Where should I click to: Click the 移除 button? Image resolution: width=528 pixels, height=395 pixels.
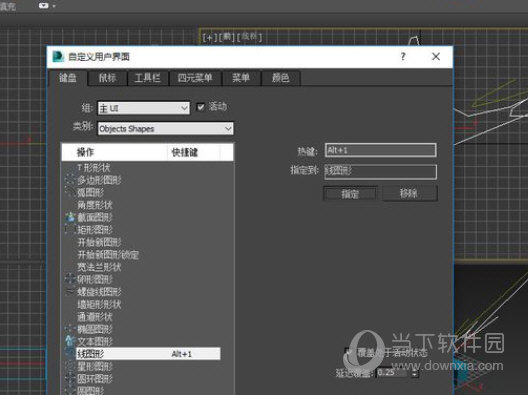pos(409,193)
